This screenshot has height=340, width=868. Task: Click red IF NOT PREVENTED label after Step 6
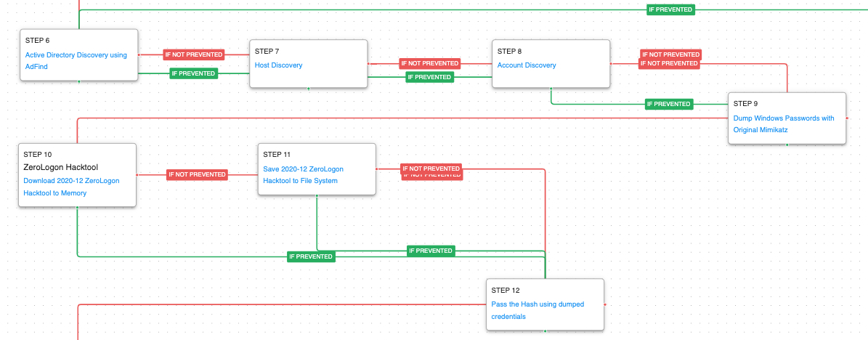[193, 54]
